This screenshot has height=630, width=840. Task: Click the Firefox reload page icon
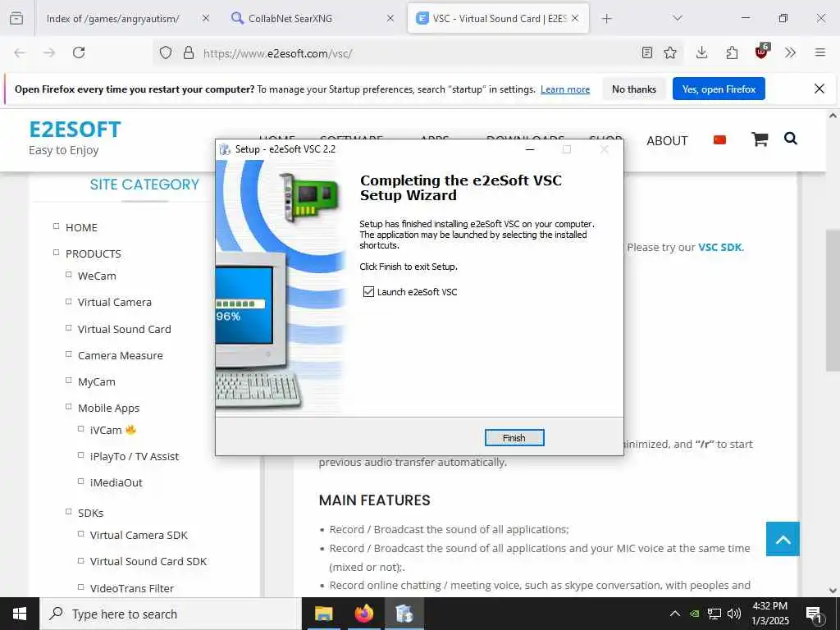(79, 52)
